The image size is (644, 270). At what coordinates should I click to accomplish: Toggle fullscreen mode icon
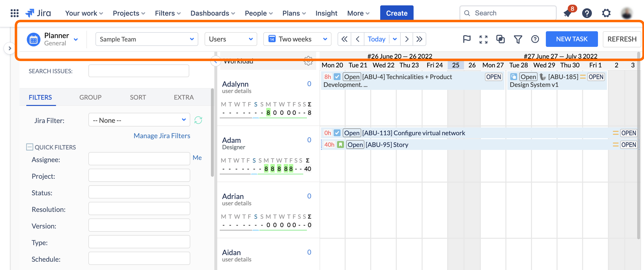pos(483,39)
